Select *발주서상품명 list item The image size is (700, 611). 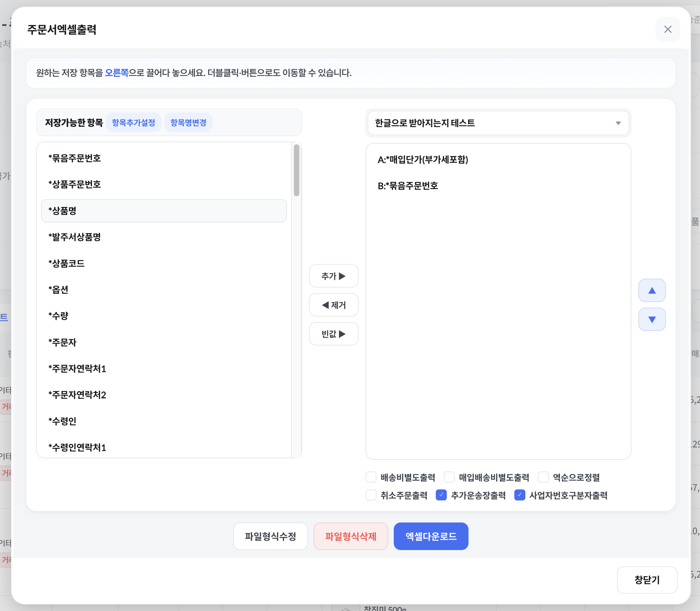(164, 237)
